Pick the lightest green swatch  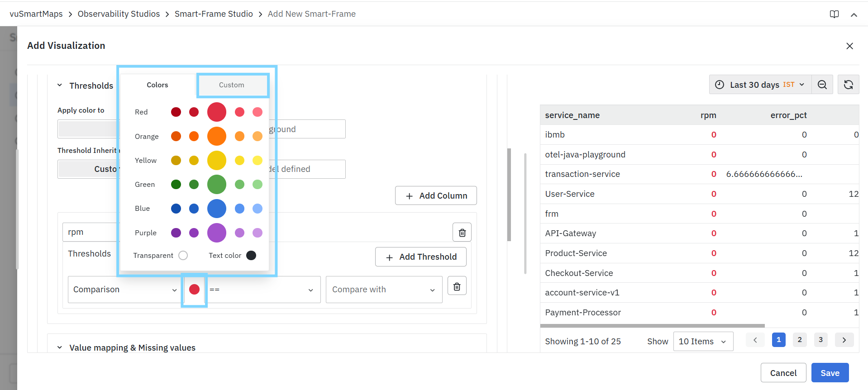pyautogui.click(x=258, y=184)
